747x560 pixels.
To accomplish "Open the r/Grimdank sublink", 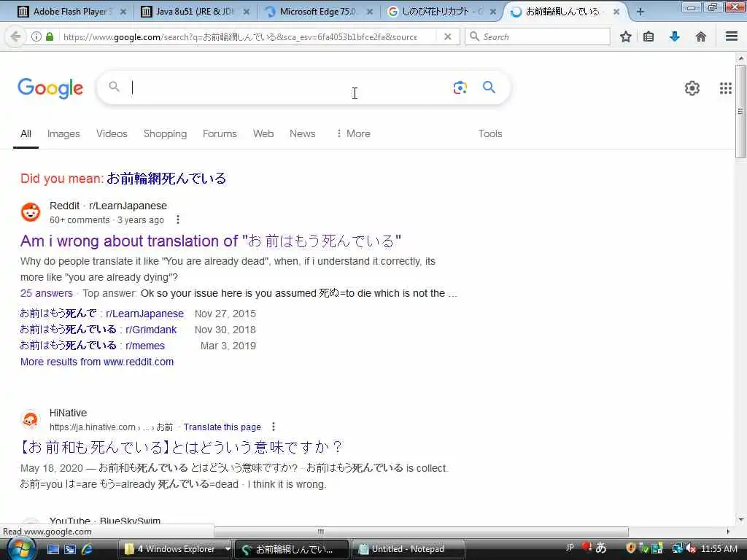I will (x=98, y=330).
